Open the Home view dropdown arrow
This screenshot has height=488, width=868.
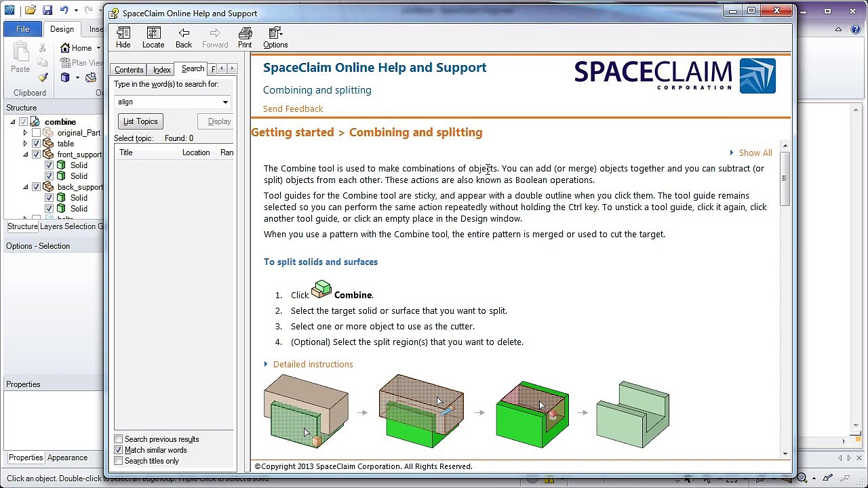point(98,48)
